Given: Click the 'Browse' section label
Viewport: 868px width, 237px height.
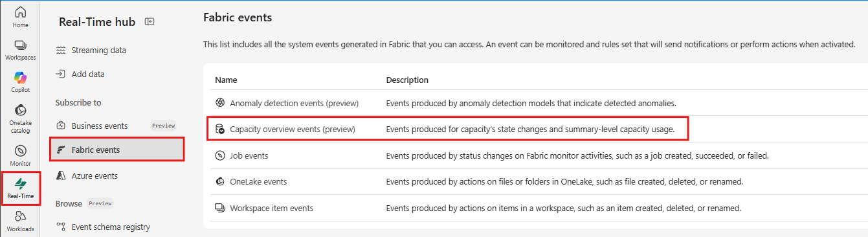Looking at the screenshot, I should [x=69, y=203].
